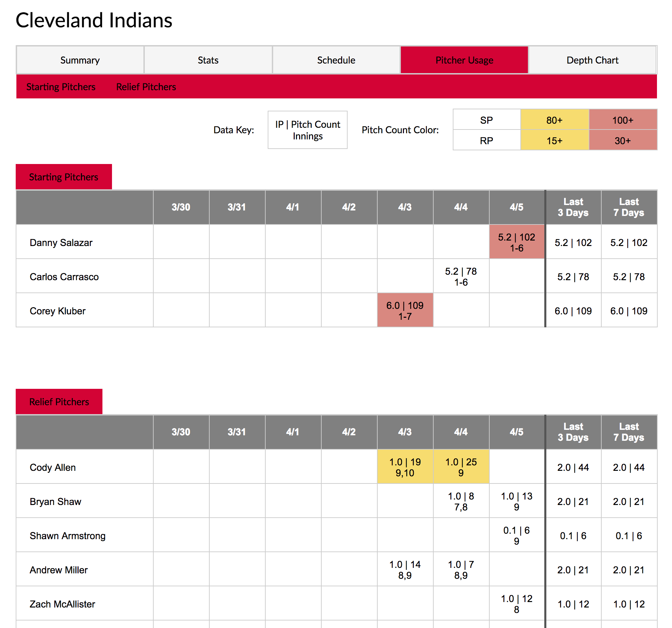Click 4/5 column header in relief pitchers table
This screenshot has width=672, height=628.
coord(517,432)
